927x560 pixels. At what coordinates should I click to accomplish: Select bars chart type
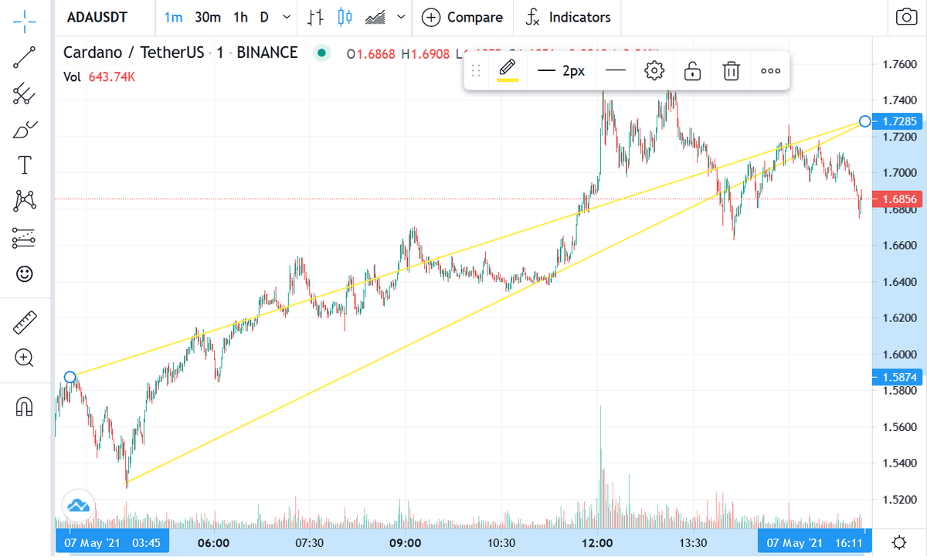(x=315, y=17)
